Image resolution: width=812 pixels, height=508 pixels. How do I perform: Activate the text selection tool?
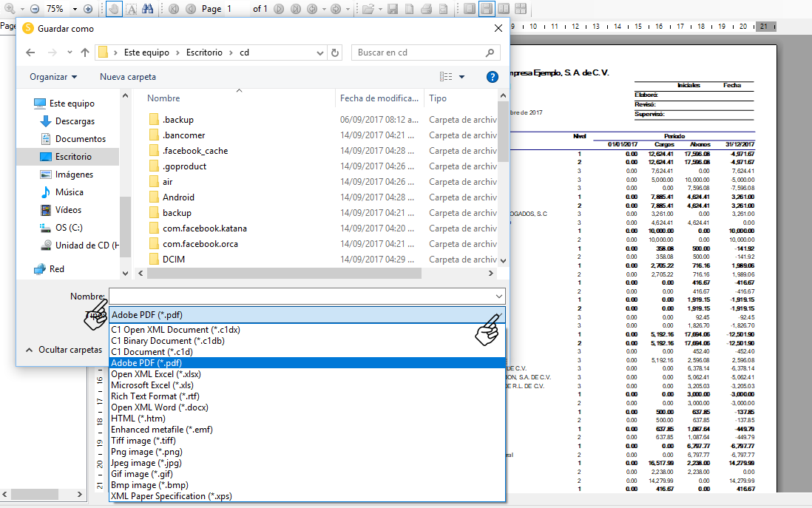point(131,9)
